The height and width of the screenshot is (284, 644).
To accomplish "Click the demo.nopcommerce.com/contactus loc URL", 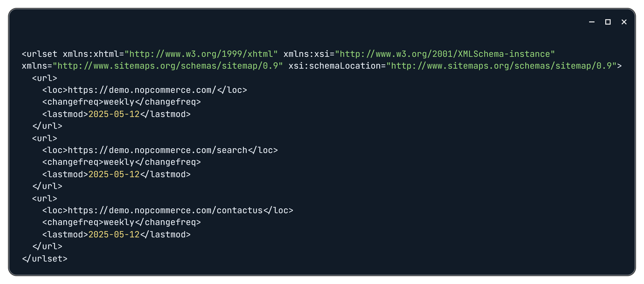I will tap(165, 210).
